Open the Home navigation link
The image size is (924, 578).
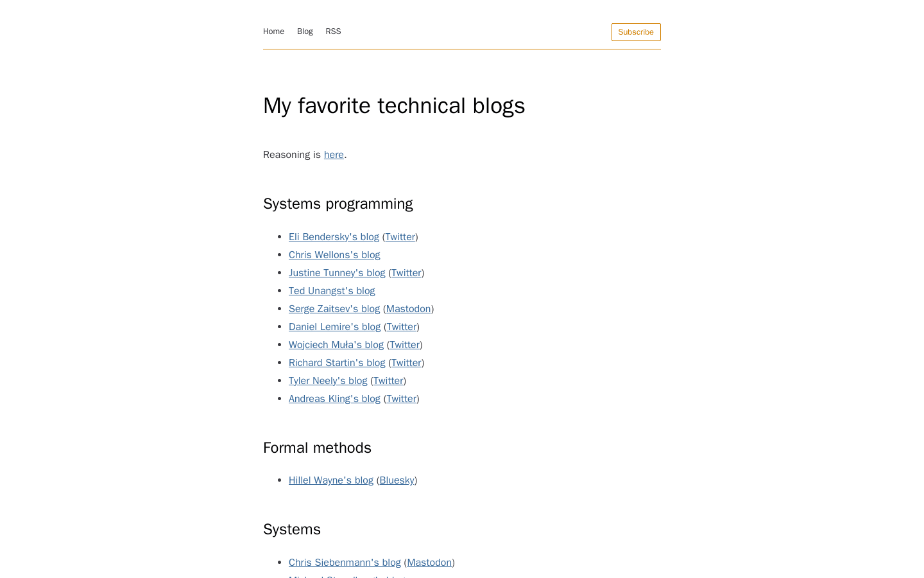[x=273, y=31]
